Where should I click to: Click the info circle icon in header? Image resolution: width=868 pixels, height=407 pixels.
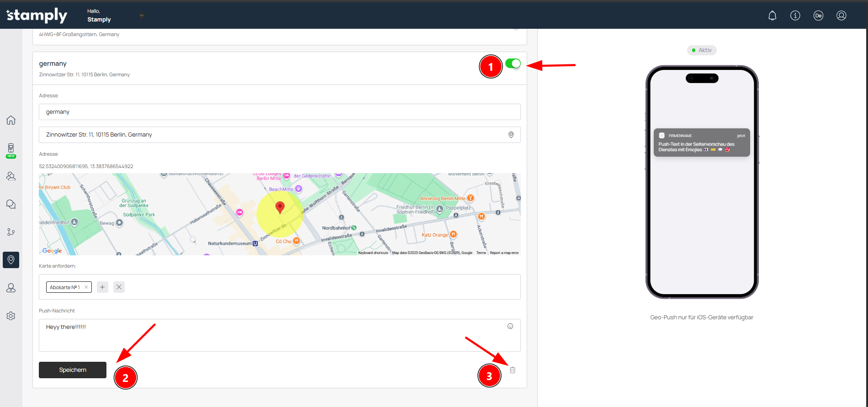[x=795, y=16]
